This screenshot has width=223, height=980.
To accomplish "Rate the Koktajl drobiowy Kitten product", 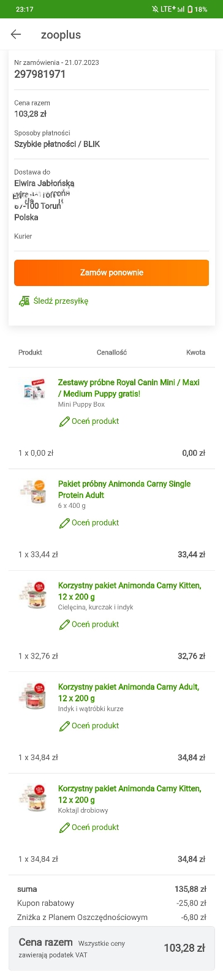I will [95, 827].
